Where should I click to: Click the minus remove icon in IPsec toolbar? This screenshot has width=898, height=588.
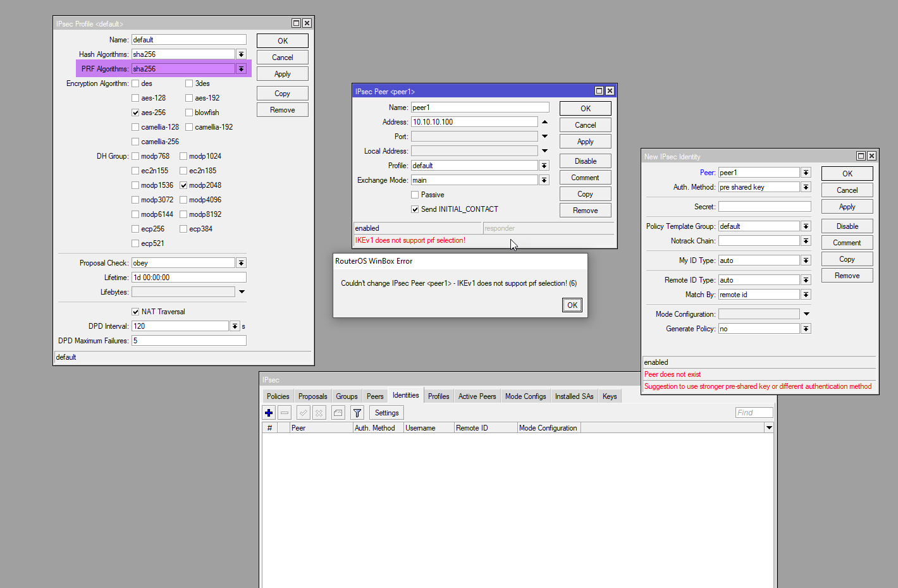(x=285, y=413)
